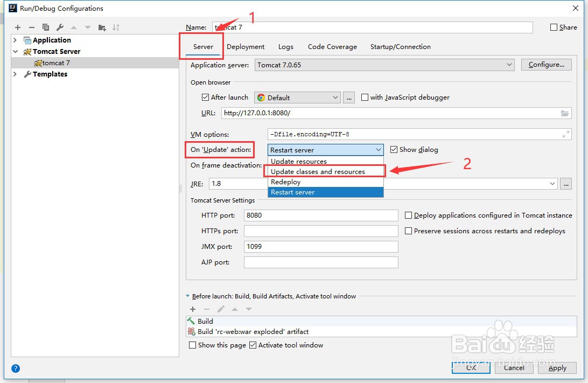Switch to the Server tab
This screenshot has width=588, height=383.
coord(203,47)
